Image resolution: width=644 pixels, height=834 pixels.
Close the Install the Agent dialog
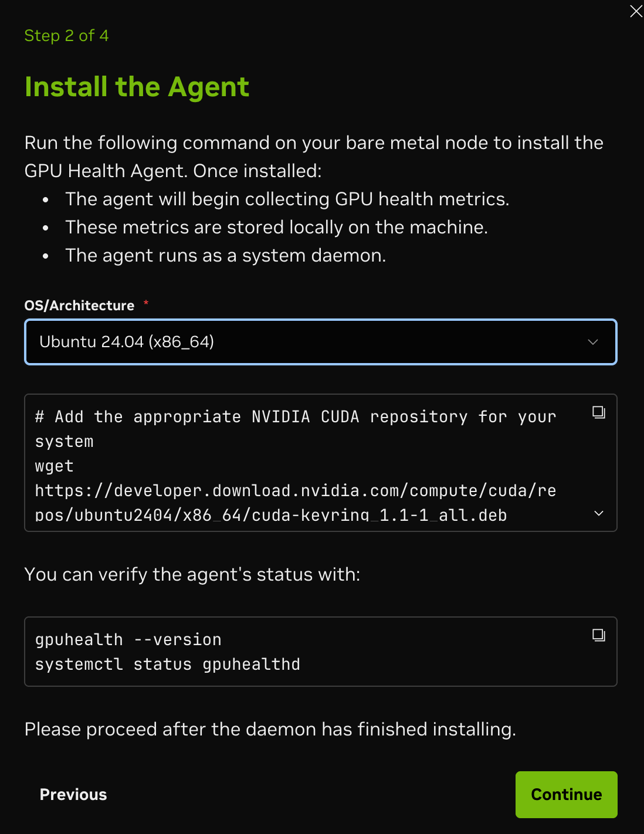[x=636, y=11]
